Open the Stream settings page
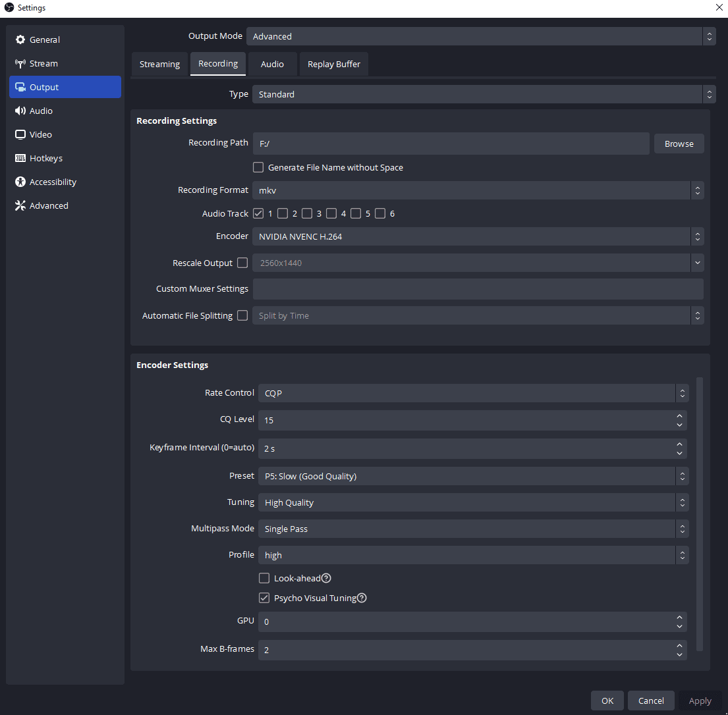Viewport: 728px width, 715px height. (x=65, y=64)
